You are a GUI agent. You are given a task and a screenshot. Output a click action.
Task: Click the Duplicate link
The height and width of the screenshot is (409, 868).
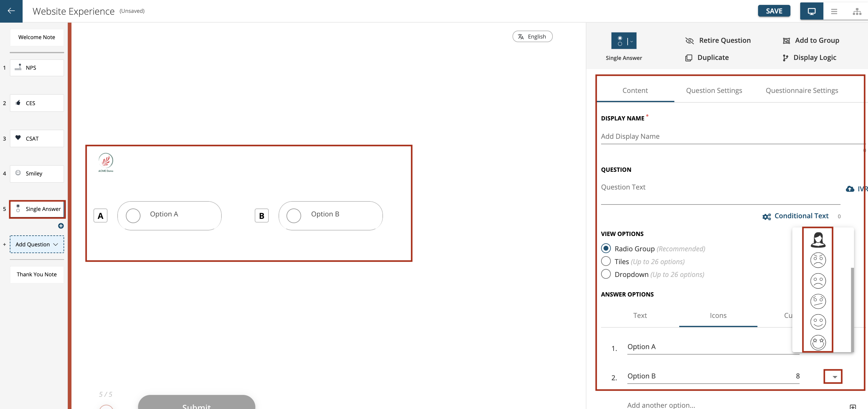coord(713,58)
